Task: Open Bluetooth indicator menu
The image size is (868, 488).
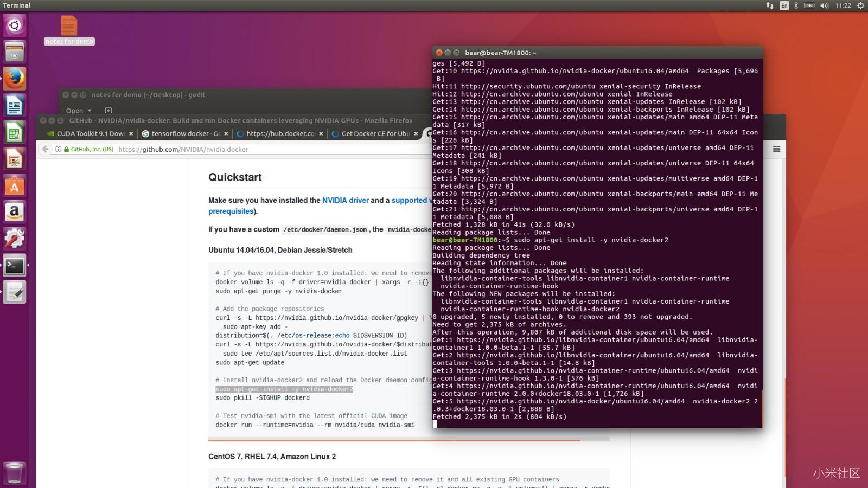Action: point(796,5)
